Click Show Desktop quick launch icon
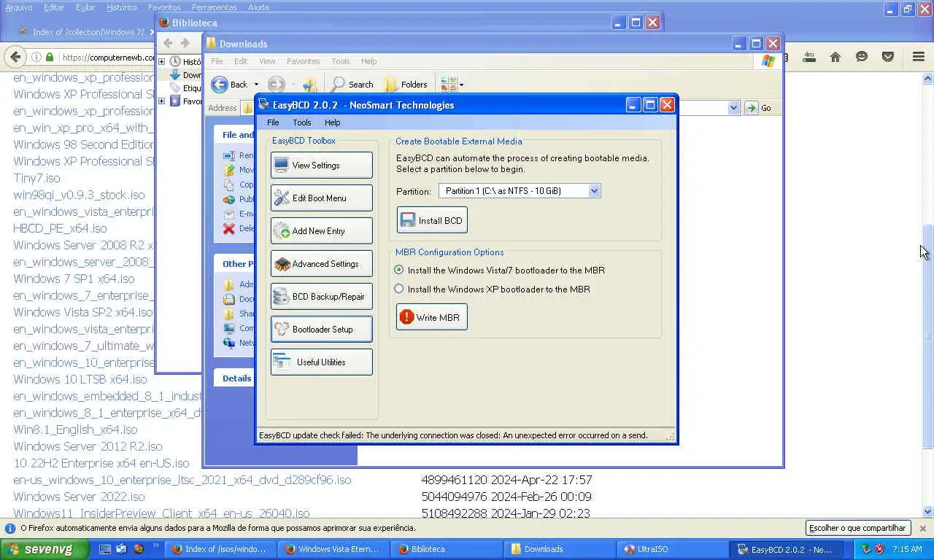This screenshot has width=934, height=560. coord(105,549)
